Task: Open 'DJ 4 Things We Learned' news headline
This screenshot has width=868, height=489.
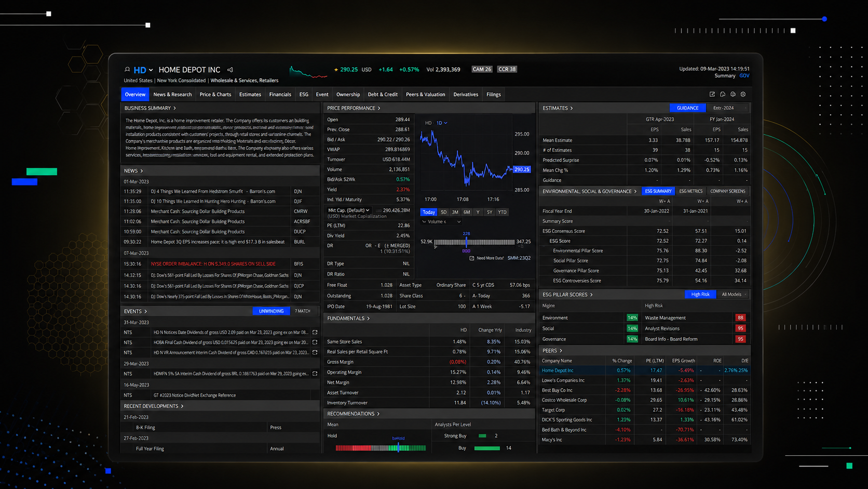Action: 213,191
